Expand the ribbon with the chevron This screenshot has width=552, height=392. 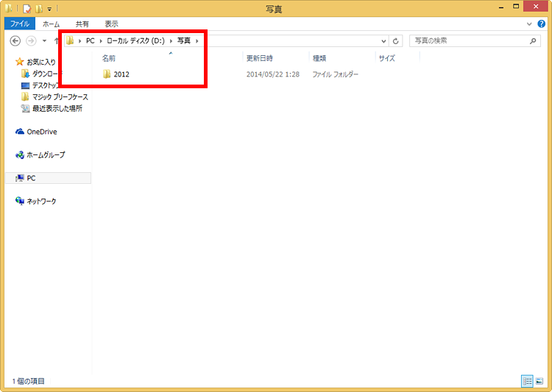coord(529,24)
